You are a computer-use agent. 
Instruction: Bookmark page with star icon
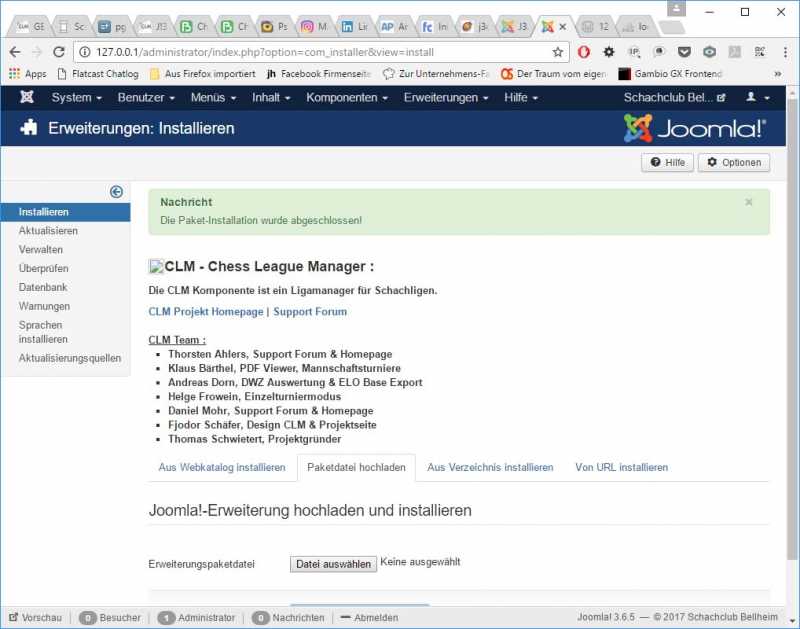(558, 52)
